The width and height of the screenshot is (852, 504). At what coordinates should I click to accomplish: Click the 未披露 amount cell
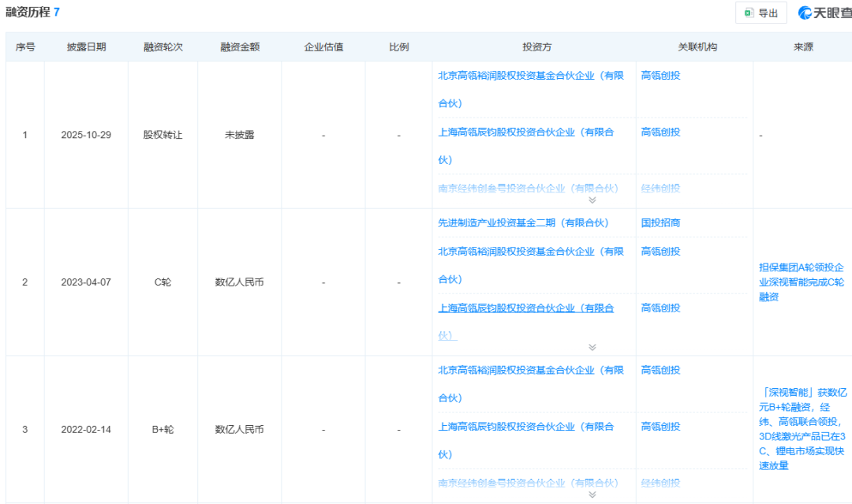[x=240, y=135]
